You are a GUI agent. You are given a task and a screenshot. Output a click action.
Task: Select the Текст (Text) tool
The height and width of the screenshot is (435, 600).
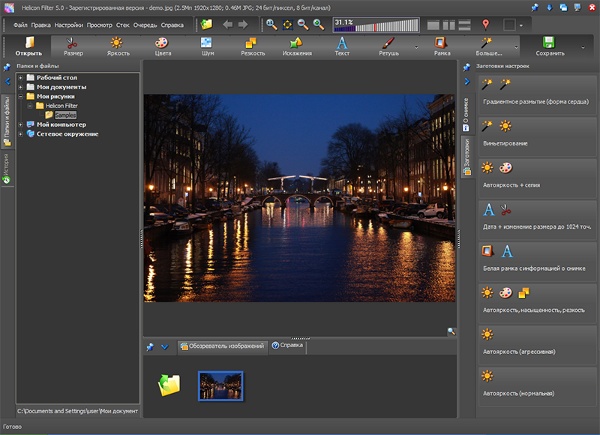(342, 46)
